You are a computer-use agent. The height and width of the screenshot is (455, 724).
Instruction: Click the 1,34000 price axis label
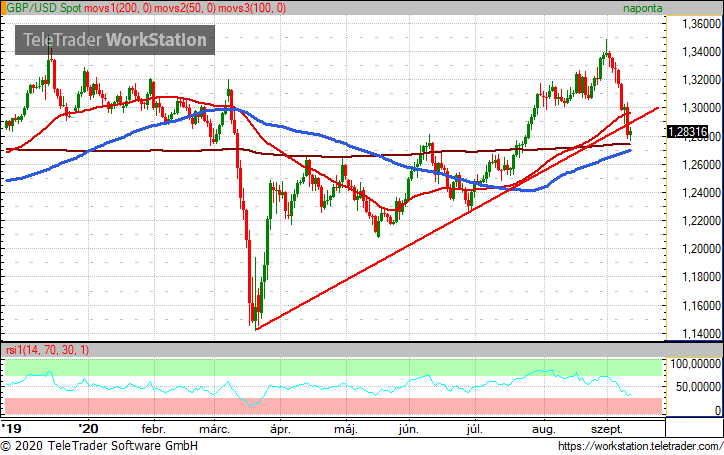(701, 52)
